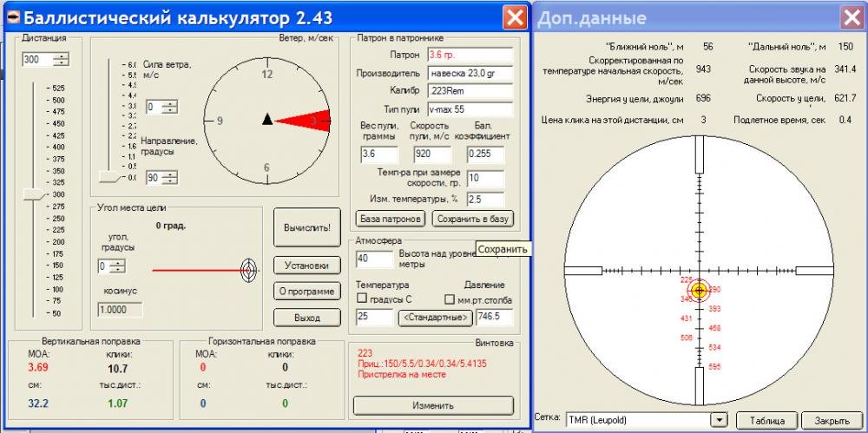Enable the градусы C temperature checkbox
The image size is (868, 433).
pos(362,299)
